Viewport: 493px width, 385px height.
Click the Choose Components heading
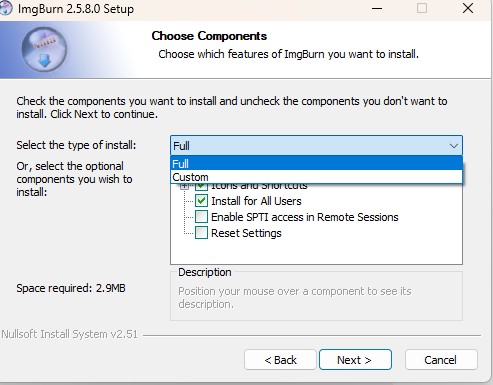pos(209,36)
